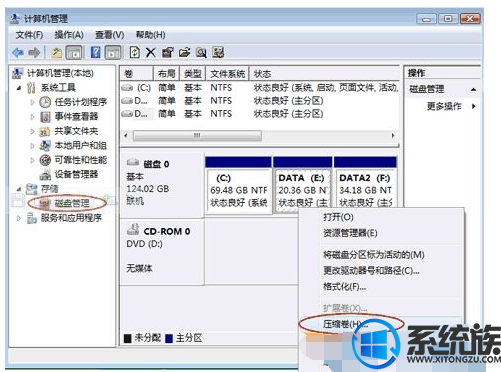Click 更多操作 in the actions pane

pos(444,106)
